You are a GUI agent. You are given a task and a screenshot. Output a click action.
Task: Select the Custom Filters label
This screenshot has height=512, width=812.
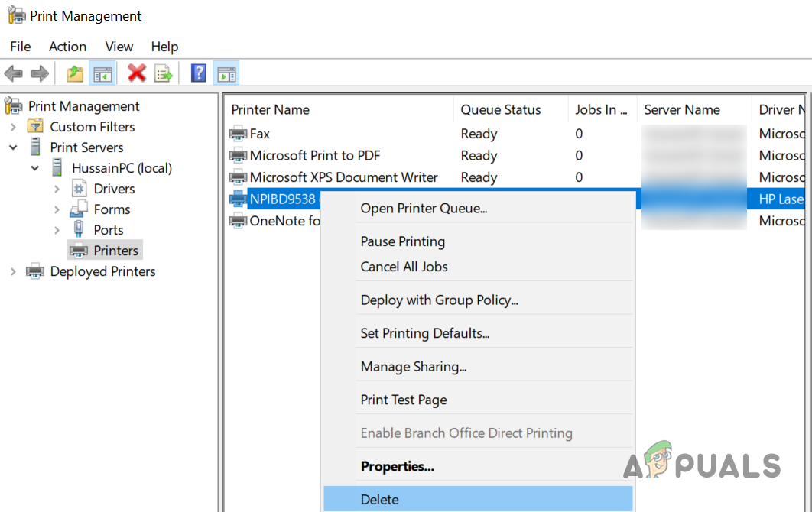click(x=93, y=127)
